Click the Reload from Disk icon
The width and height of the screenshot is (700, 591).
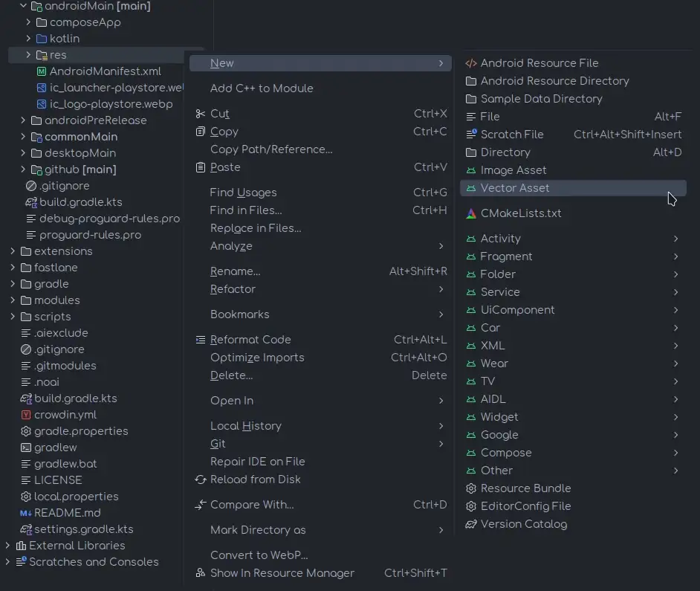click(x=200, y=479)
